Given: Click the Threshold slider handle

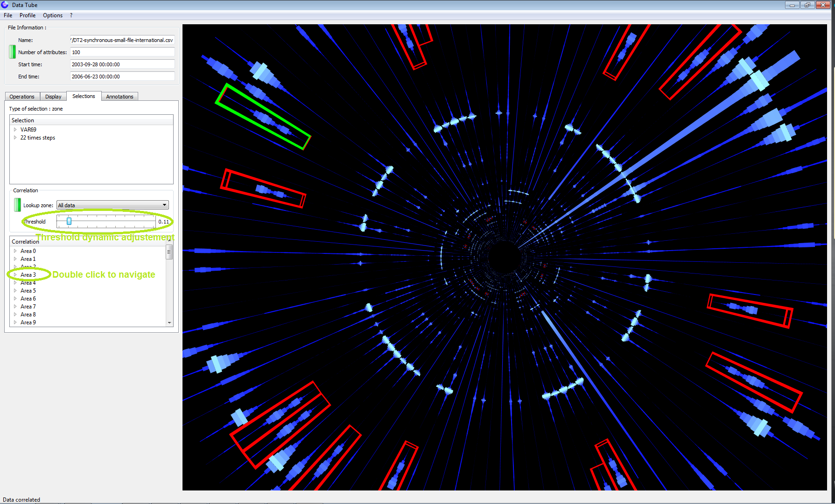Looking at the screenshot, I should pyautogui.click(x=69, y=222).
